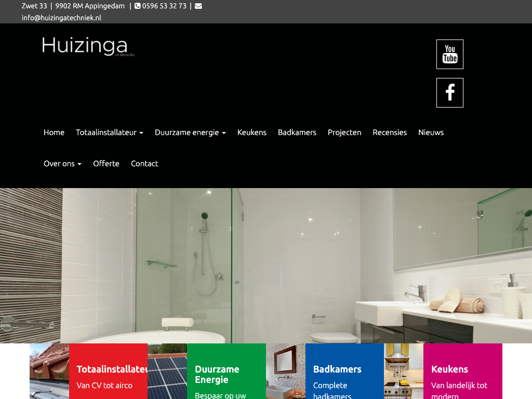
Task: Open the Projecten page
Action: point(344,132)
